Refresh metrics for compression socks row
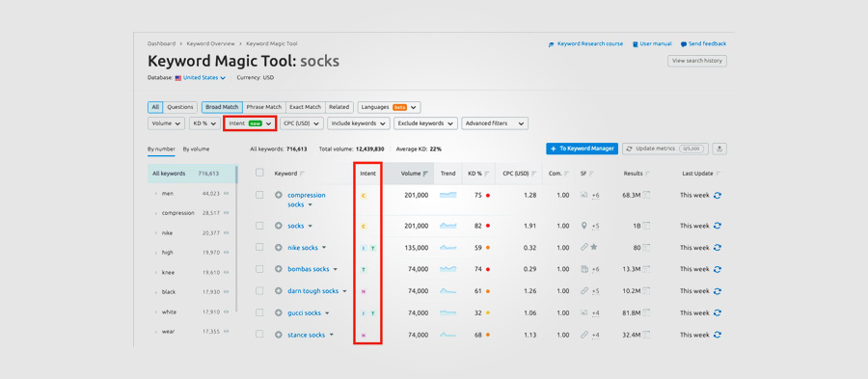This screenshot has width=868, height=379. [x=718, y=196]
